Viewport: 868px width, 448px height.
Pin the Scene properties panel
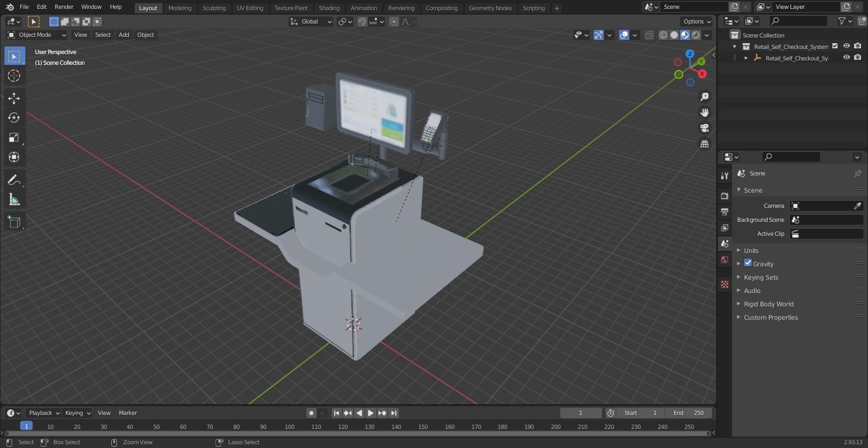(857, 173)
